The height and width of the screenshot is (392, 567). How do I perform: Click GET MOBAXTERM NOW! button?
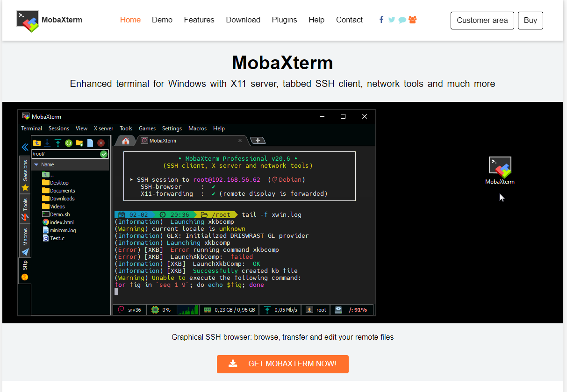[x=283, y=364]
